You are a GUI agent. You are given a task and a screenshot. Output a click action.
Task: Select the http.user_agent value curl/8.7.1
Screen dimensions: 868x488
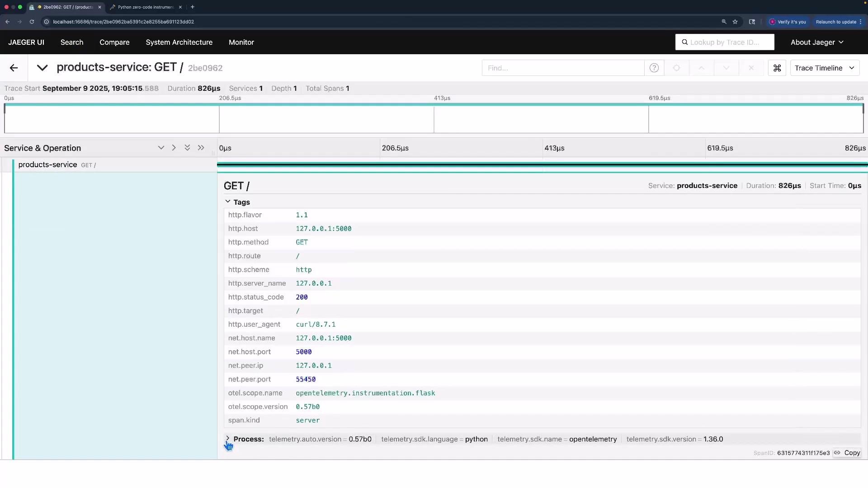[x=316, y=324]
